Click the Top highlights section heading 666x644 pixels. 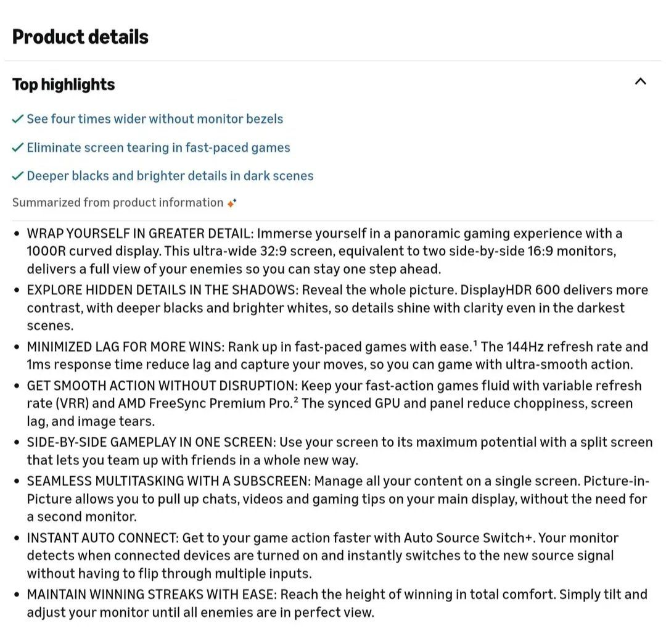[64, 85]
